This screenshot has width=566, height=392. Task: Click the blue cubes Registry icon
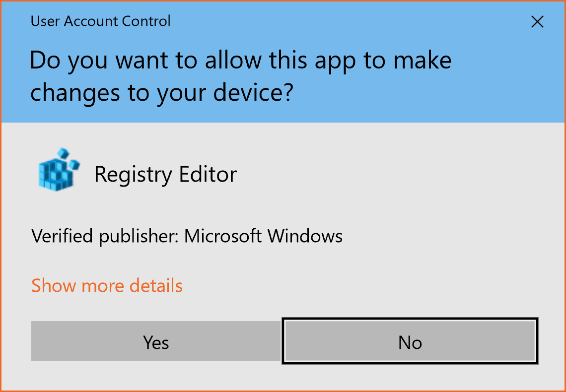pyautogui.click(x=59, y=169)
